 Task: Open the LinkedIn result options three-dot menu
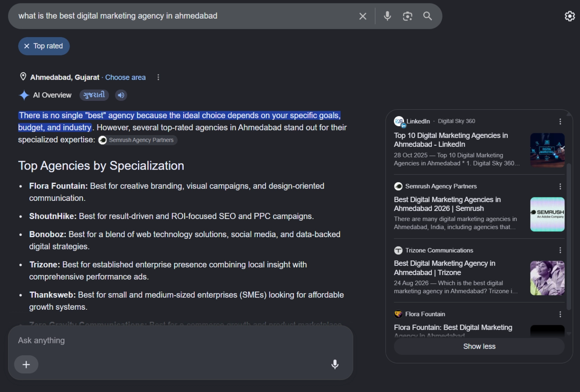pyautogui.click(x=560, y=122)
